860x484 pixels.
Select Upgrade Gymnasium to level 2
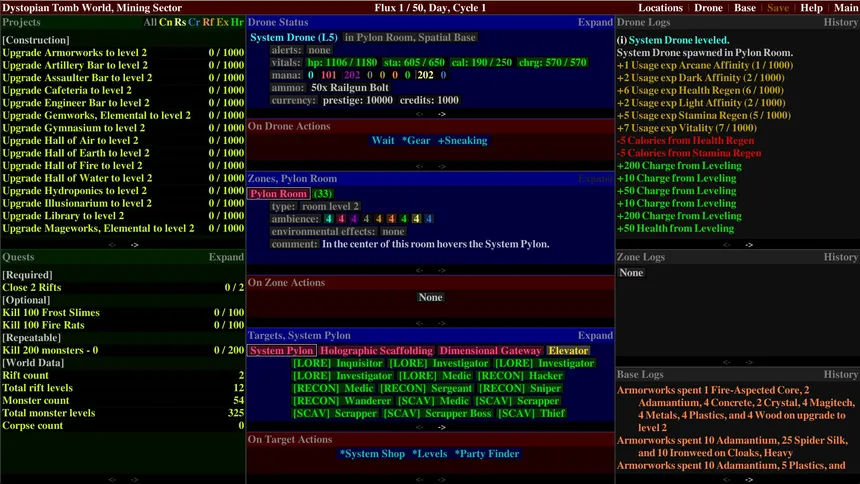pyautogui.click(x=123, y=128)
